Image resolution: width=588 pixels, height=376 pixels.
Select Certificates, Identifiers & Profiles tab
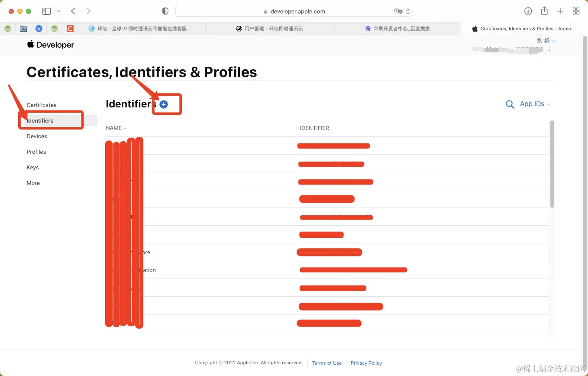pyautogui.click(x=524, y=29)
